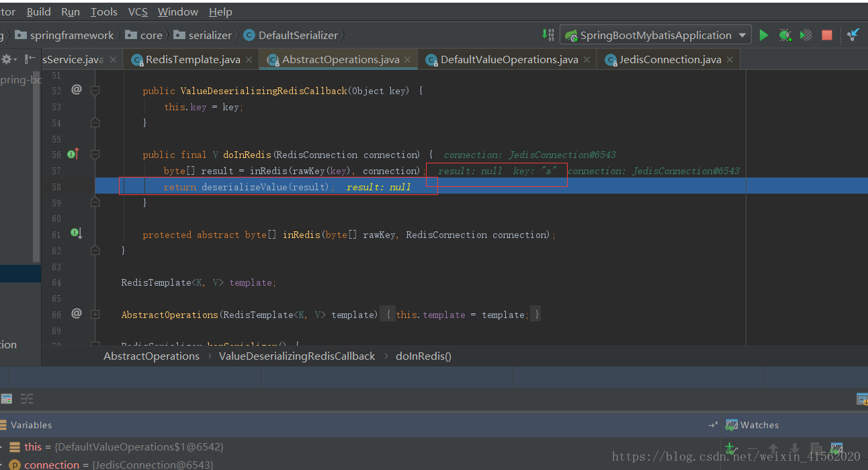
Task: Collapse fold marker on line 52
Action: (95, 90)
